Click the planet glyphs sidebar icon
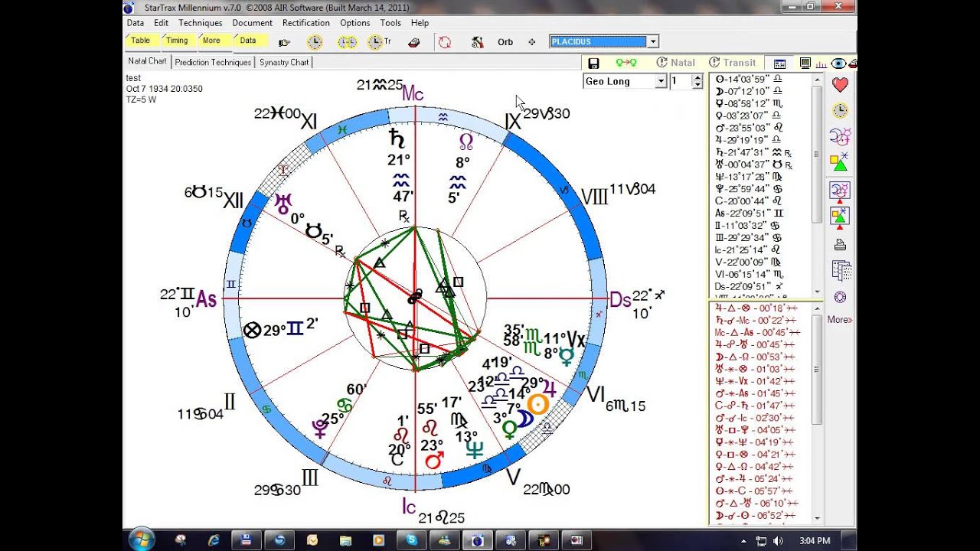The width and height of the screenshot is (980, 551). click(x=840, y=137)
